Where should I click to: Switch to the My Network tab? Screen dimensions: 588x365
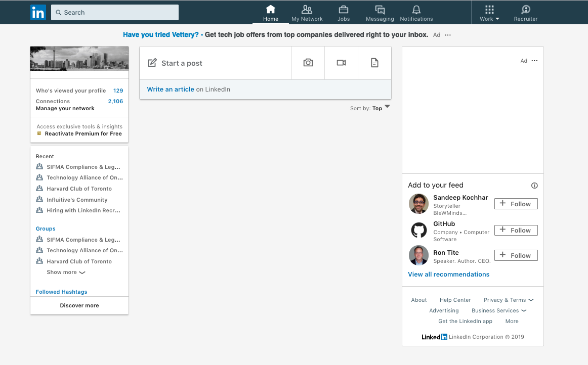click(x=307, y=12)
